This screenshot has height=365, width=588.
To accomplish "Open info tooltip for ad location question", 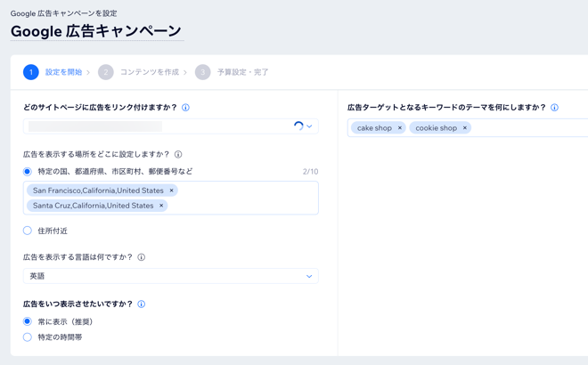I will (x=178, y=154).
